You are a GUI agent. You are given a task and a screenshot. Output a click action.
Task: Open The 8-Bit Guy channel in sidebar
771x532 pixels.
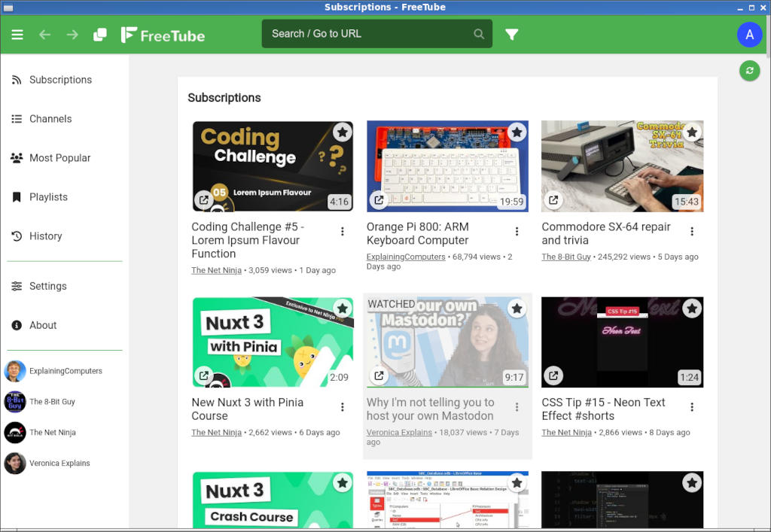tap(65, 402)
